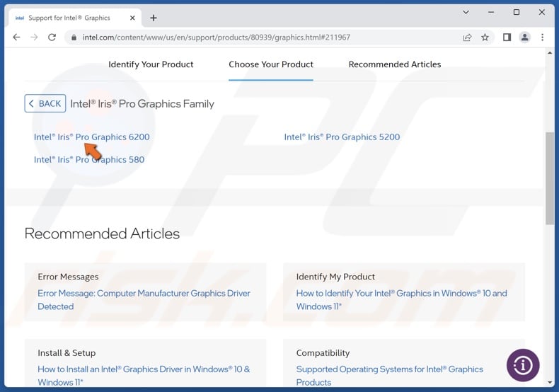Open the Intel Iris Pro Graphics 6200 link

pyautogui.click(x=91, y=137)
